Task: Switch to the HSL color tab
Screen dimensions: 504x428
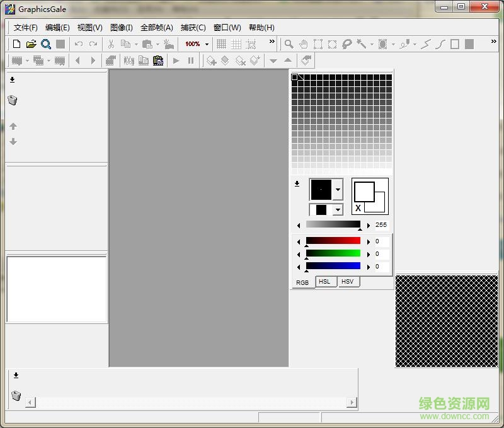Action: [324, 282]
